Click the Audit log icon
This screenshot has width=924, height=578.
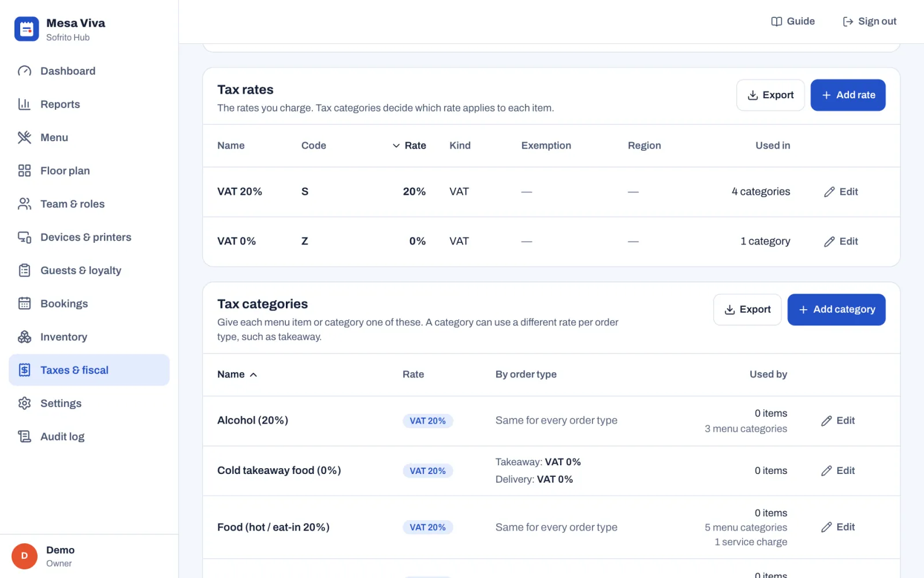[x=24, y=436]
